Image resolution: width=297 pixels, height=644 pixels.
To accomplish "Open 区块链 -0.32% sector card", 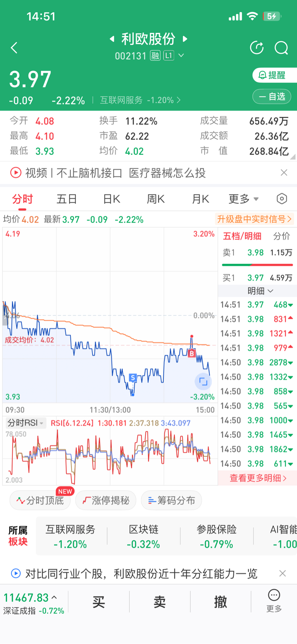I will click(x=143, y=536).
